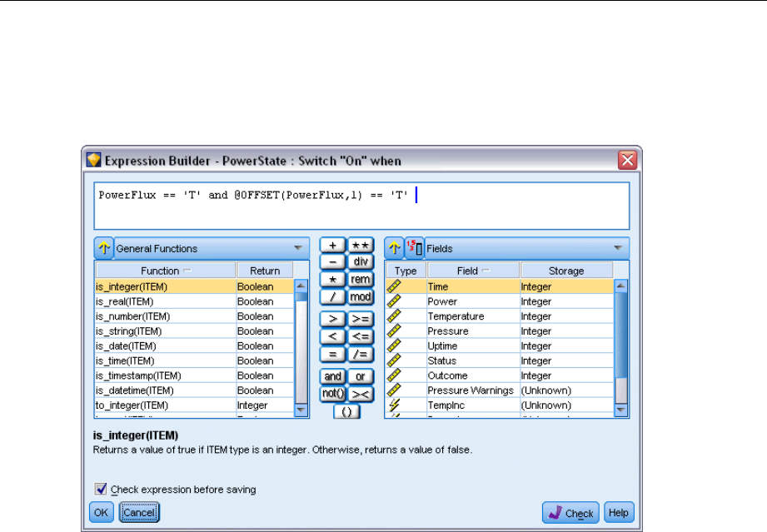Viewport: 767px width, 532px height.
Task: Open Help for Expression Builder
Action: pyautogui.click(x=619, y=513)
